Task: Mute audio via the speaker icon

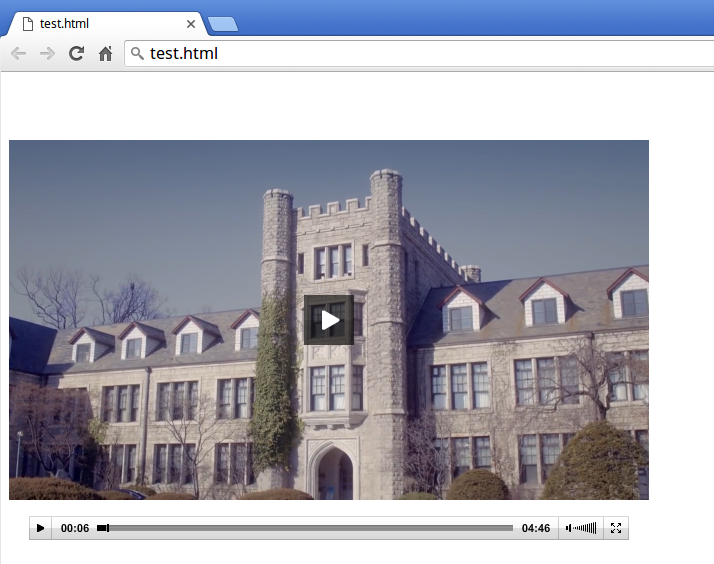Action: click(569, 528)
